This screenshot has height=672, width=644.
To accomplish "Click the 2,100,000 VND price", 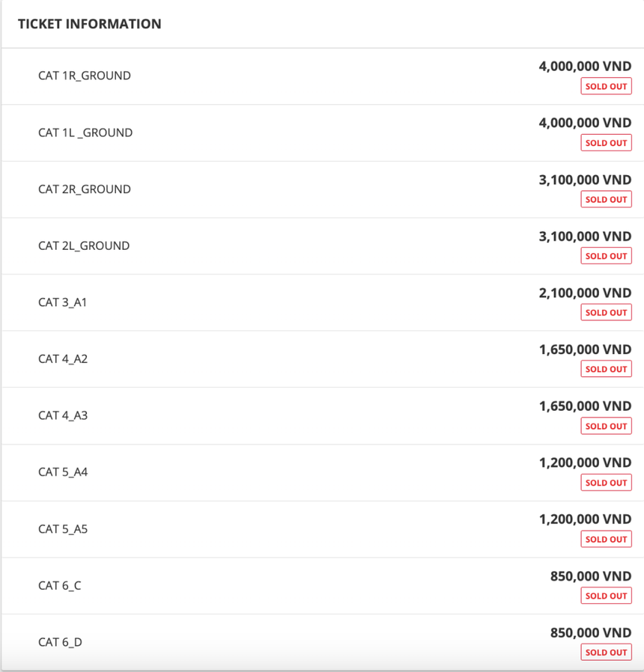I will pyautogui.click(x=585, y=293).
